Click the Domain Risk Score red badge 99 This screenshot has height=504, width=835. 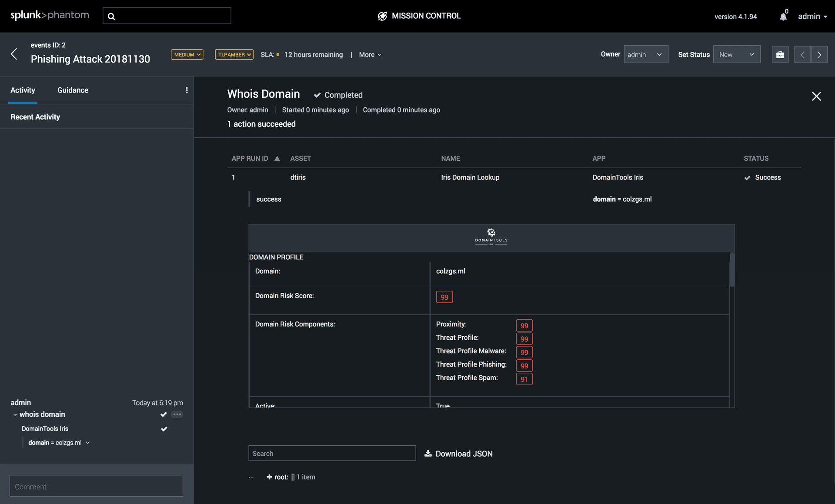click(x=444, y=297)
